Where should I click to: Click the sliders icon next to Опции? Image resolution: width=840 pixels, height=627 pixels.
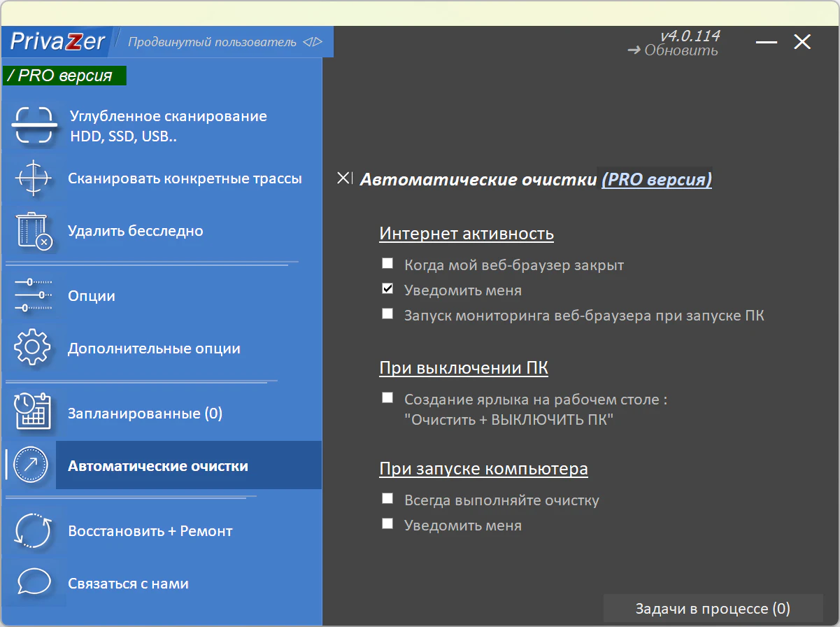[33, 295]
